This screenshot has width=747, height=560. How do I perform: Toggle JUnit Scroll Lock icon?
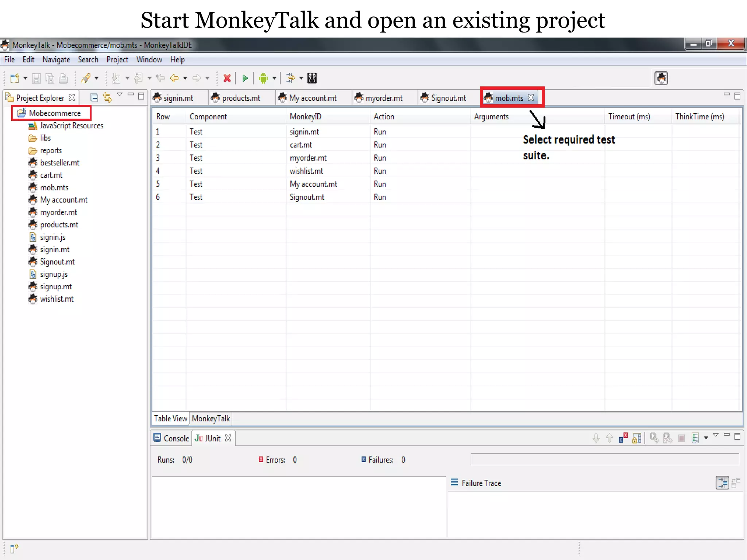tap(637, 438)
